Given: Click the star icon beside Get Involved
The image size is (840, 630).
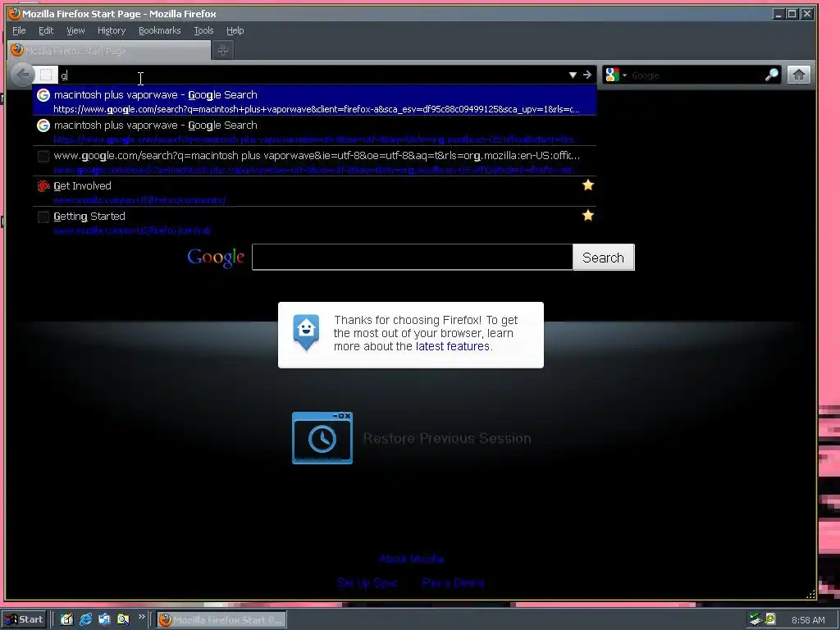Looking at the screenshot, I should click(587, 185).
